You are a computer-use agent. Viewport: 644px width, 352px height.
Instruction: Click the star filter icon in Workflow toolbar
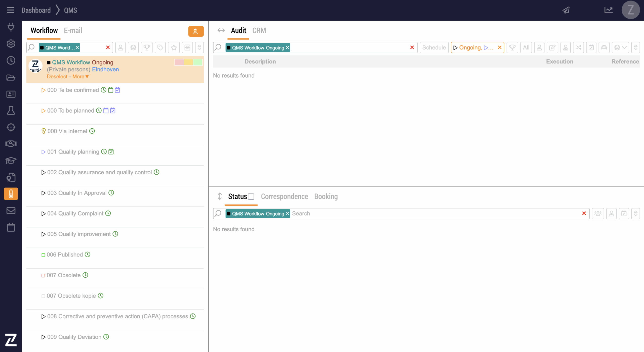pyautogui.click(x=174, y=47)
